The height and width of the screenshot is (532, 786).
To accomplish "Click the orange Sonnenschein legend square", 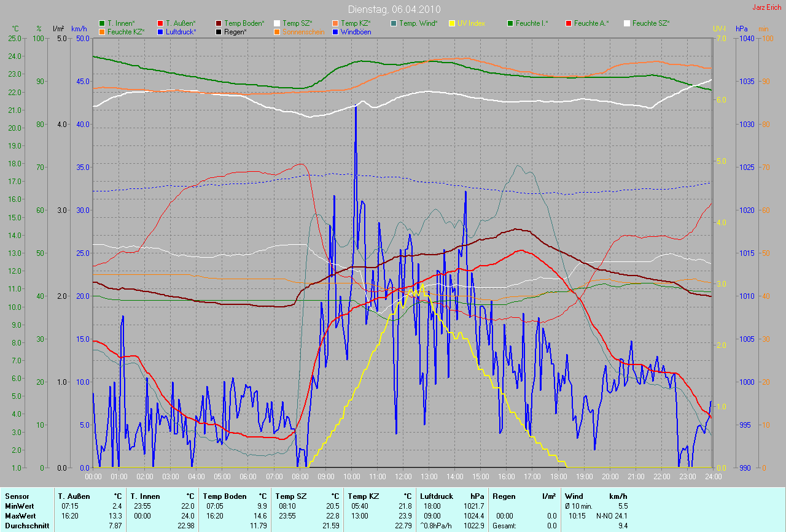I will click(x=277, y=31).
